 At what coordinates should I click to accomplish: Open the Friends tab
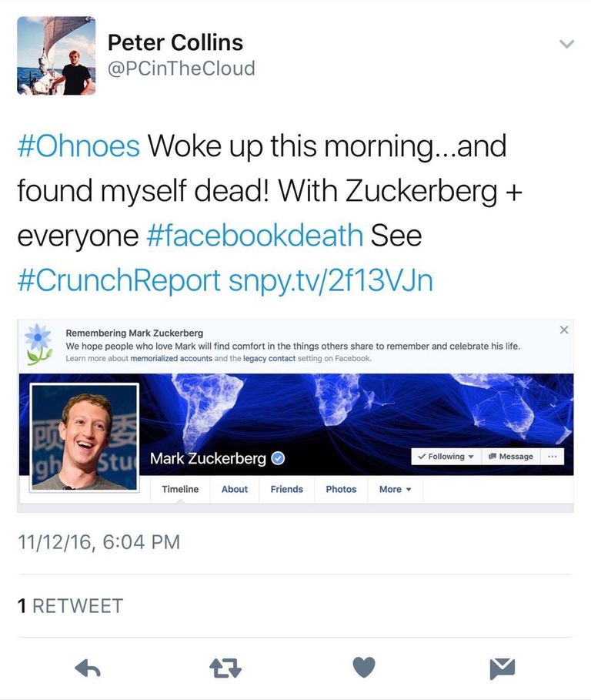coord(286,489)
